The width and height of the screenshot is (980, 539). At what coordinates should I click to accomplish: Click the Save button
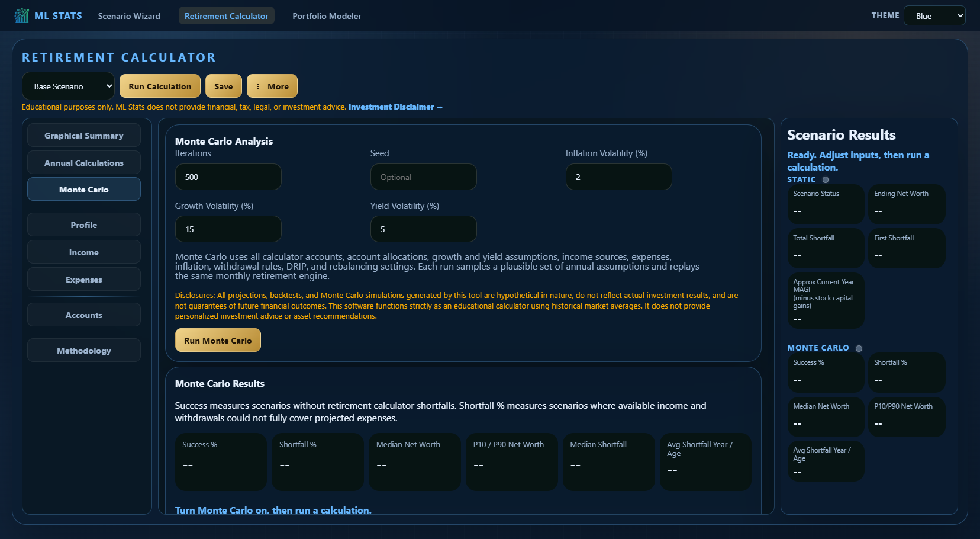224,86
